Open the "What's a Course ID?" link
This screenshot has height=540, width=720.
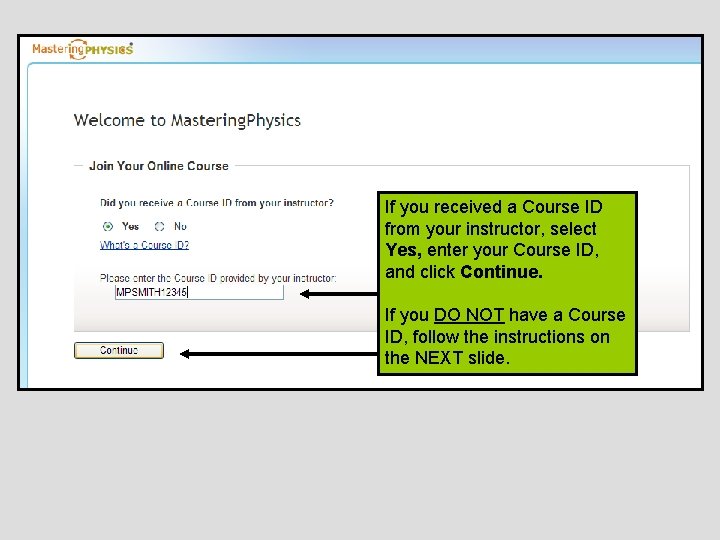[x=144, y=245]
